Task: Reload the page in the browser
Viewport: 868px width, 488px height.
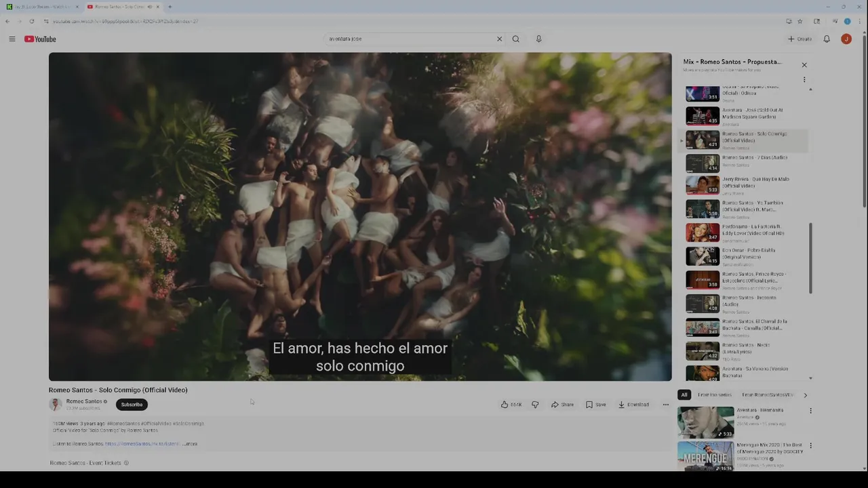Action: (31, 21)
